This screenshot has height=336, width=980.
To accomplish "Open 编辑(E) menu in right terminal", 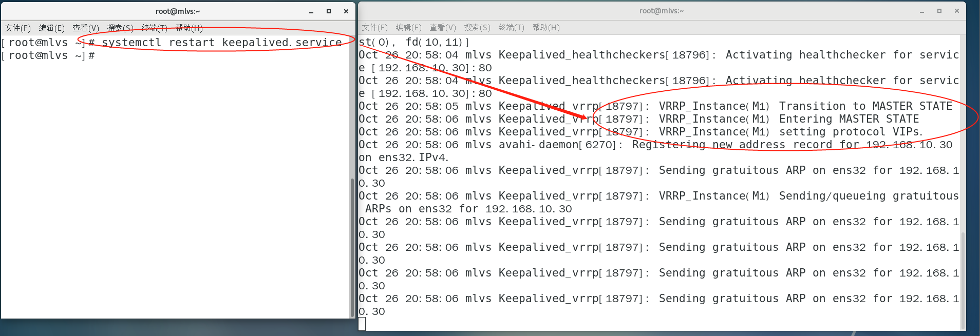I will click(409, 28).
